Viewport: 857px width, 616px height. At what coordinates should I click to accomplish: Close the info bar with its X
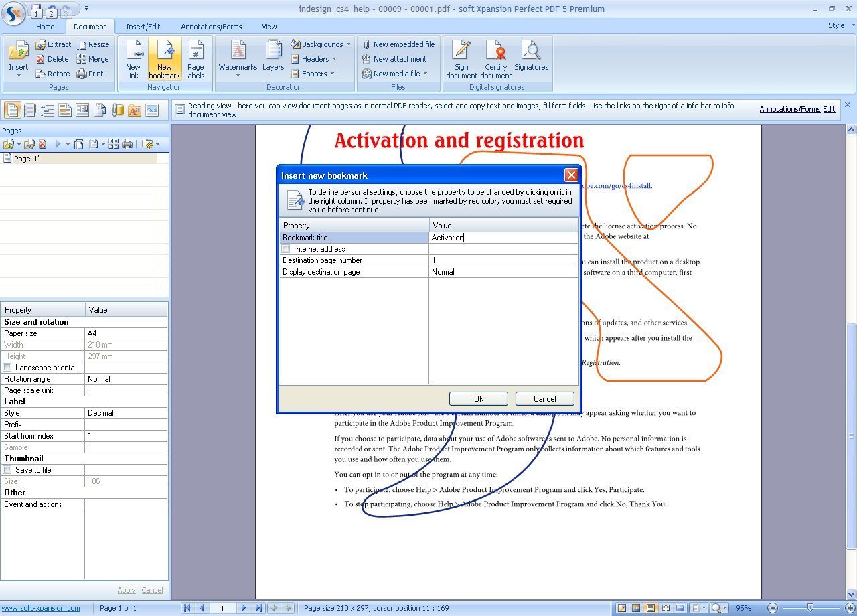(848, 105)
